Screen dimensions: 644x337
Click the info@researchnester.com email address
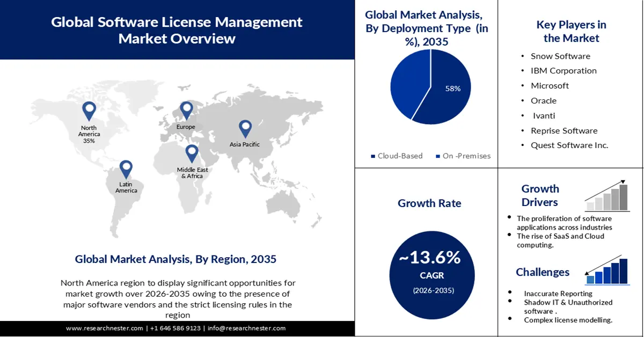point(246,328)
